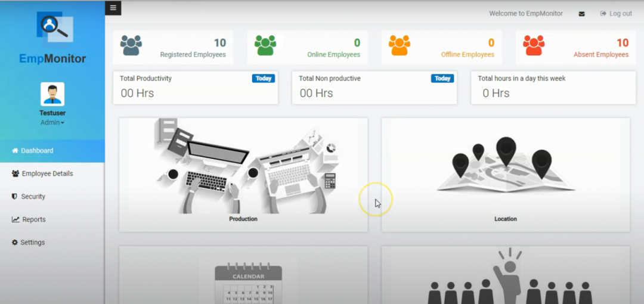The height and width of the screenshot is (304, 644).
Task: Open the Location map card
Action: [x=506, y=173]
